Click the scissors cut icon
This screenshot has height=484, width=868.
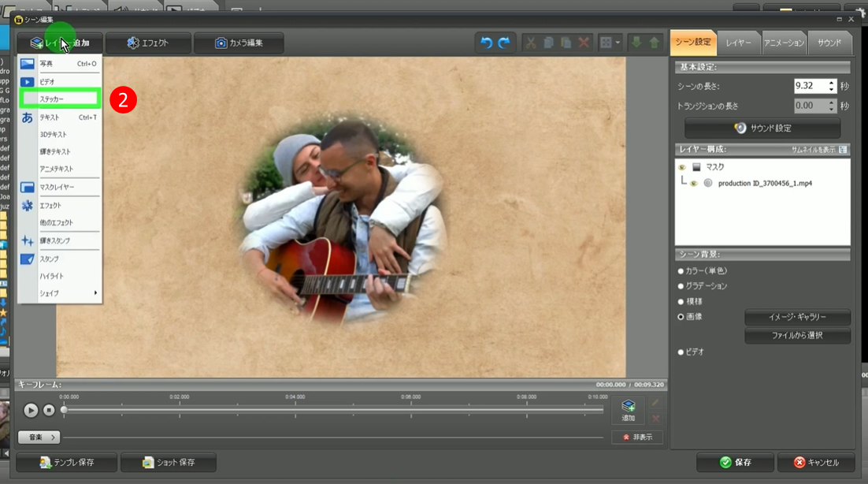click(531, 43)
